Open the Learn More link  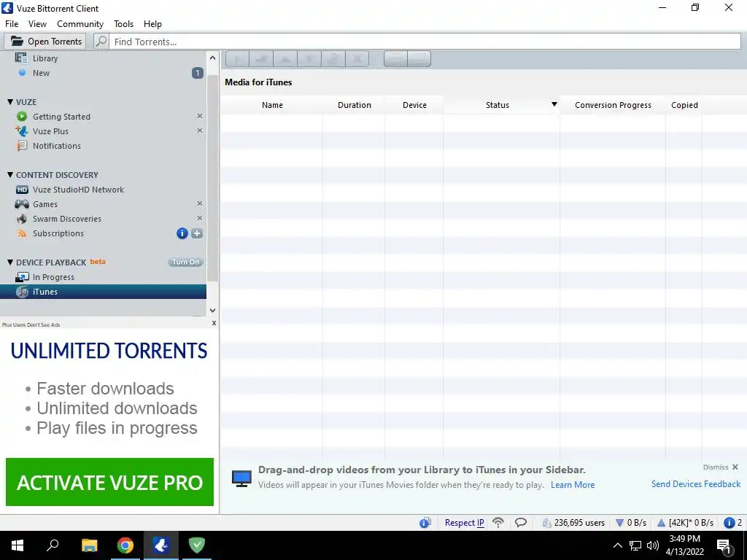(573, 485)
